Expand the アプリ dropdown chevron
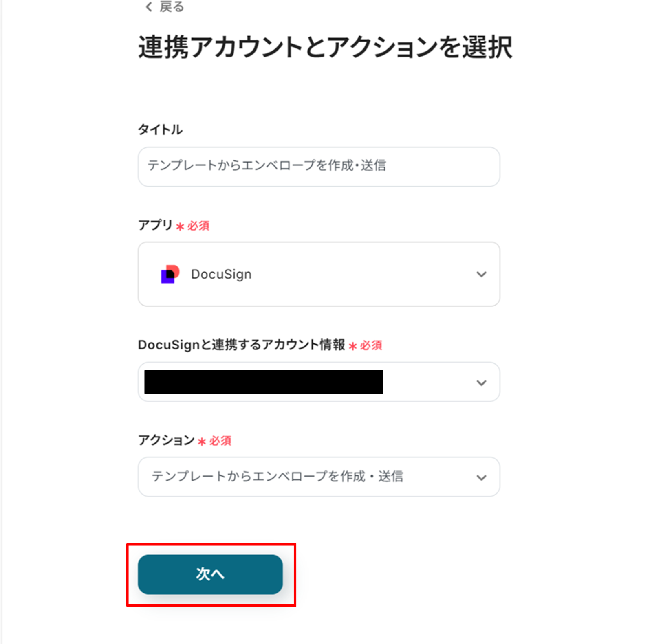The image size is (652, 644). (x=481, y=274)
